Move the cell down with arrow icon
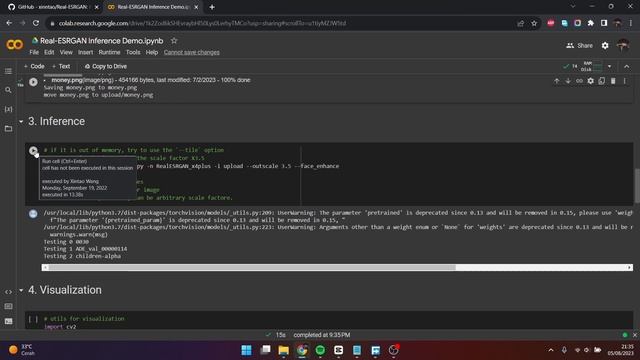640x360 pixels. point(568,81)
